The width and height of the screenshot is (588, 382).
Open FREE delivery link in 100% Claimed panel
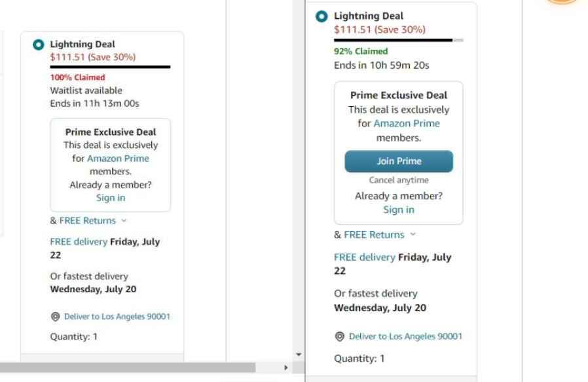79,242
